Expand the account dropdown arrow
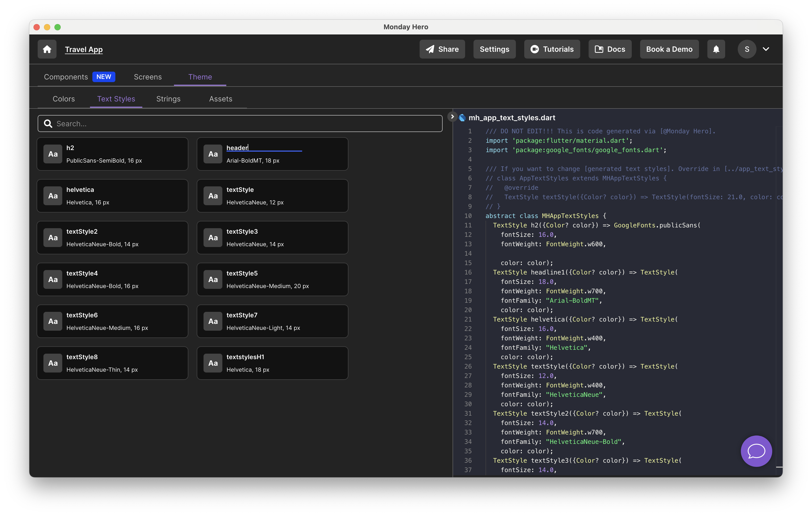The image size is (812, 516). click(x=766, y=49)
